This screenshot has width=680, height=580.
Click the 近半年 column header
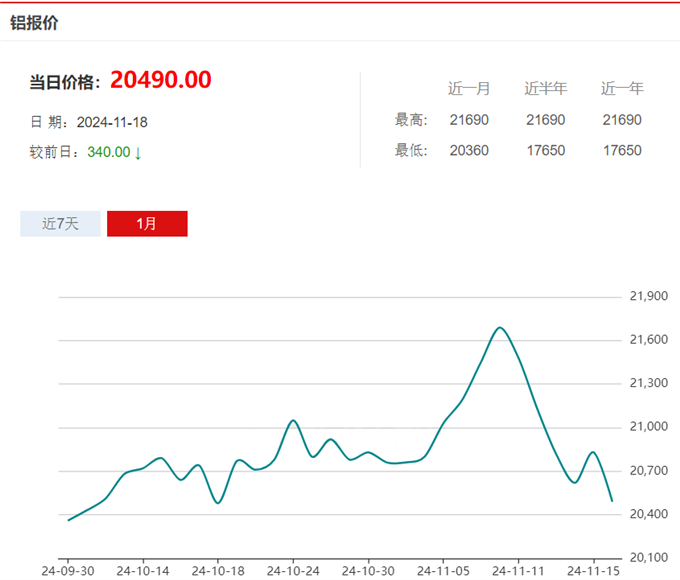(546, 88)
